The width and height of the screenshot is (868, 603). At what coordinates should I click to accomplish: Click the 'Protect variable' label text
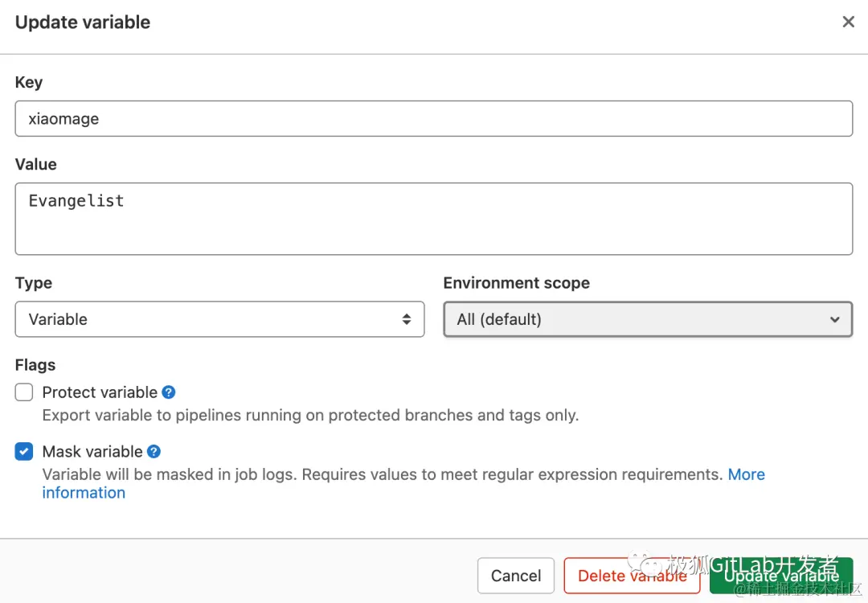(100, 392)
